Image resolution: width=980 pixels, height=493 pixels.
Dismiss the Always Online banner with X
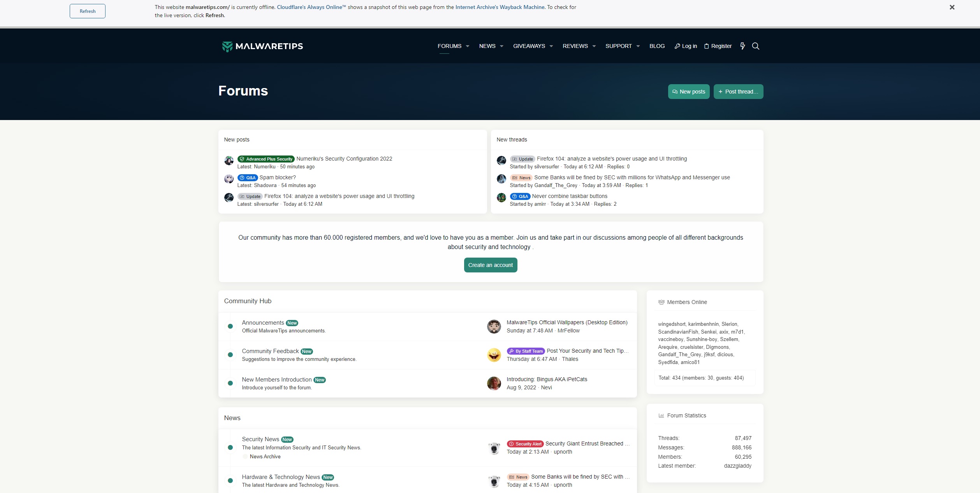pos(952,7)
